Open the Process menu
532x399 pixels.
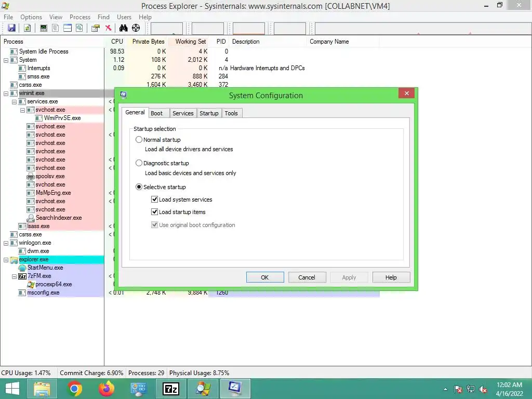click(80, 17)
